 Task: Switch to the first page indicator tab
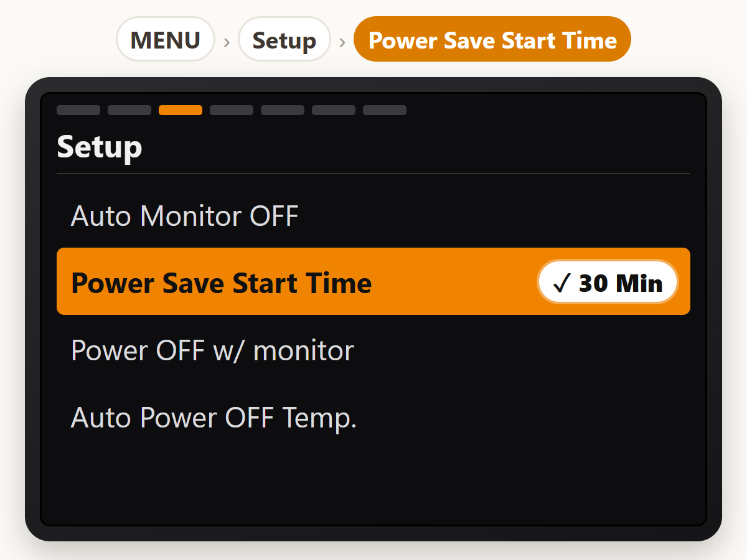coord(78,110)
